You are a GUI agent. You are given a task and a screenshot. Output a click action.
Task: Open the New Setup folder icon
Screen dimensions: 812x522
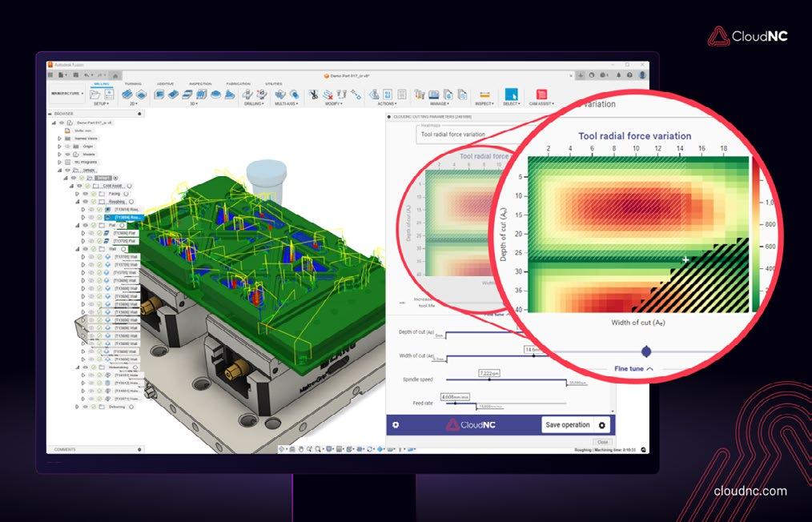pos(94,94)
